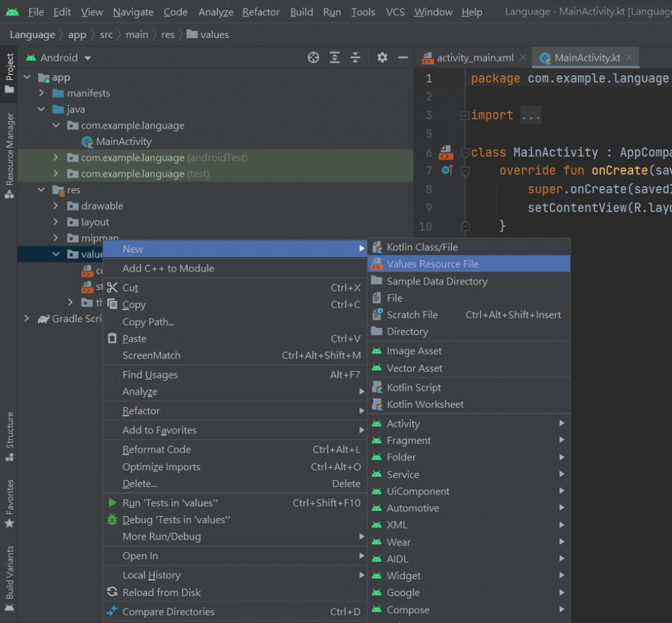Viewport: 672px width, 623px height.
Task: Expand the Automotive submenu
Action: [x=469, y=508]
